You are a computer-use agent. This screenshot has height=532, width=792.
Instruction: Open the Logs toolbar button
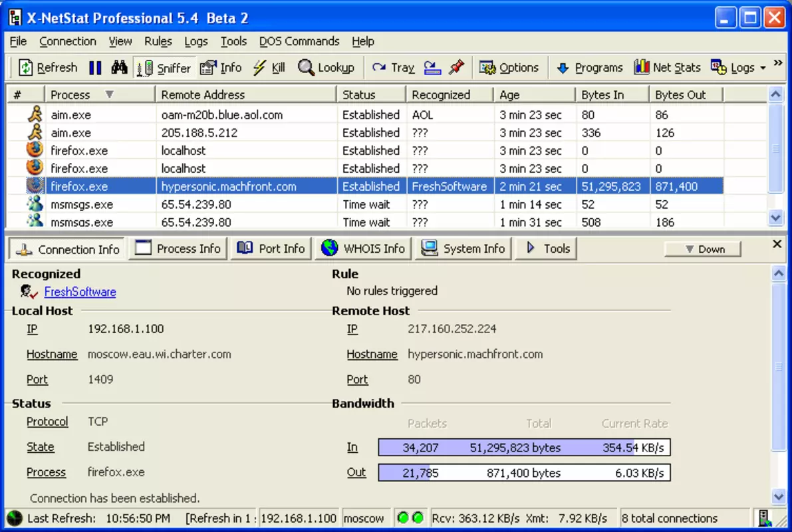point(732,68)
